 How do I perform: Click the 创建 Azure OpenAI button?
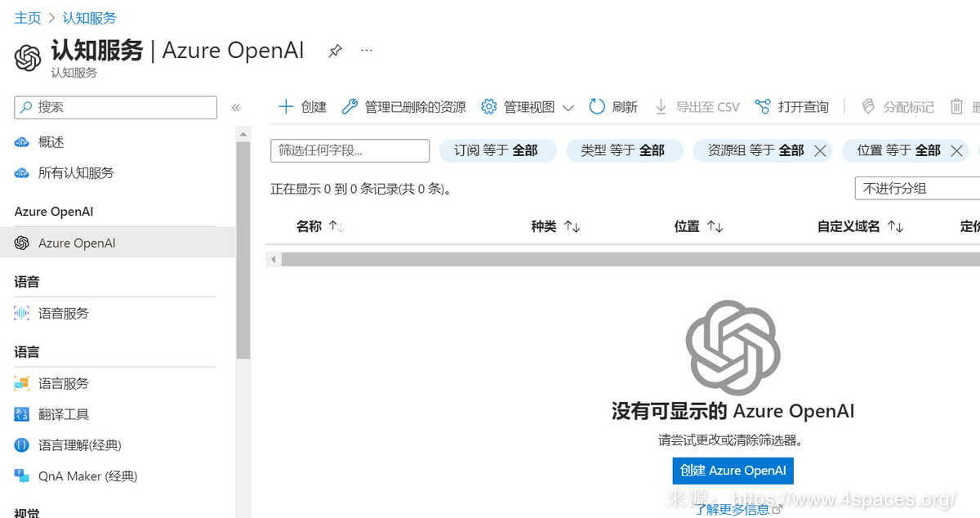pyautogui.click(x=733, y=471)
